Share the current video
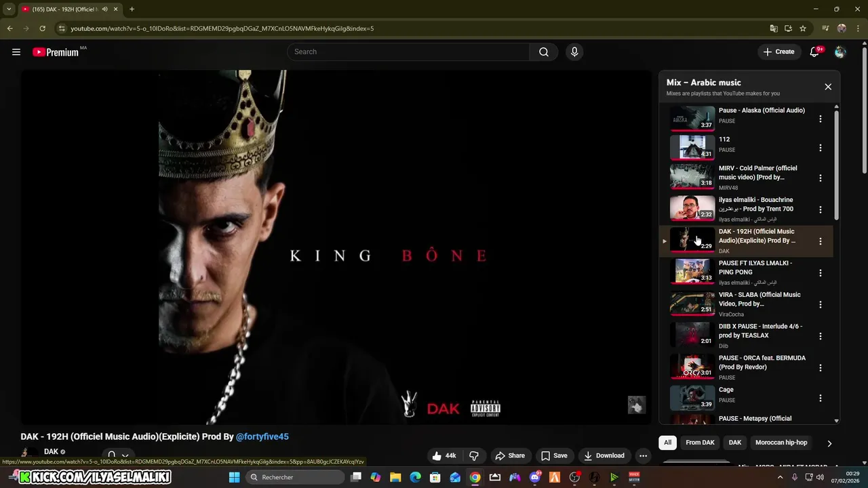The height and width of the screenshot is (488, 868). pos(510,455)
